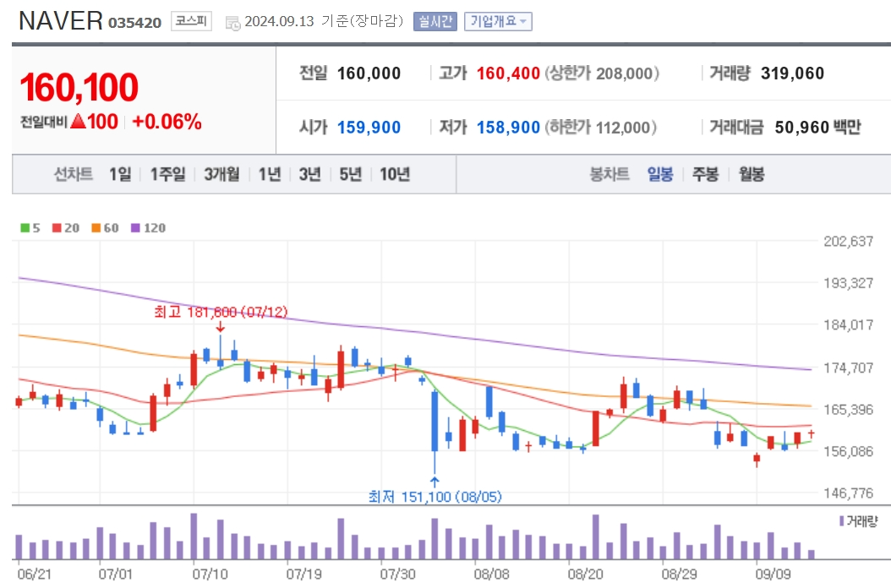Click the 전일 value 160,000
The height and width of the screenshot is (588, 891).
tap(369, 73)
